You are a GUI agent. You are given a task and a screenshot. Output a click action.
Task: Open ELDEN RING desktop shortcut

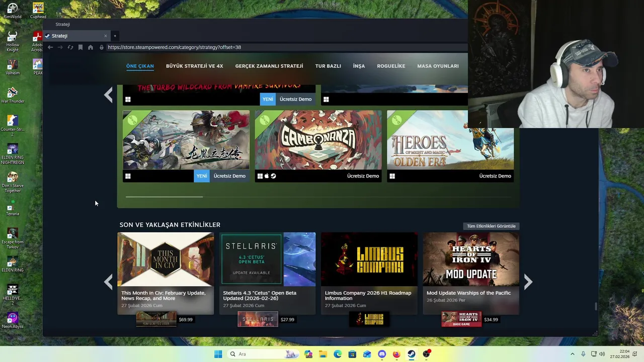[x=13, y=264]
